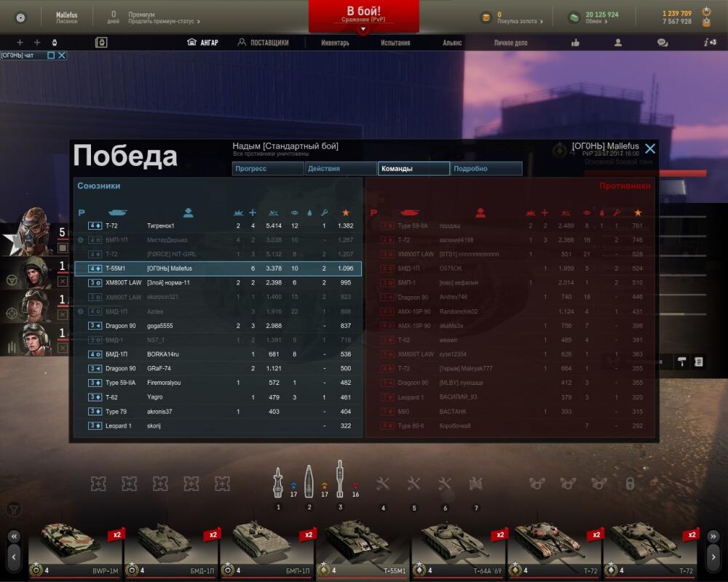Switch to the Прогресс tab

click(268, 169)
